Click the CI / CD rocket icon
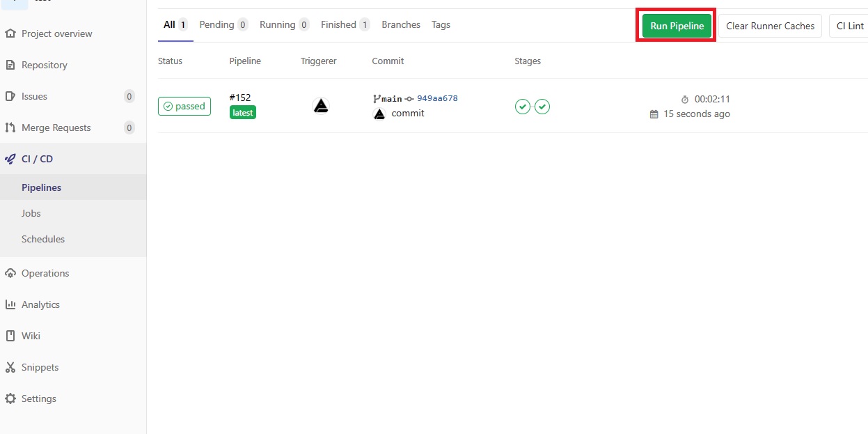 coord(10,159)
